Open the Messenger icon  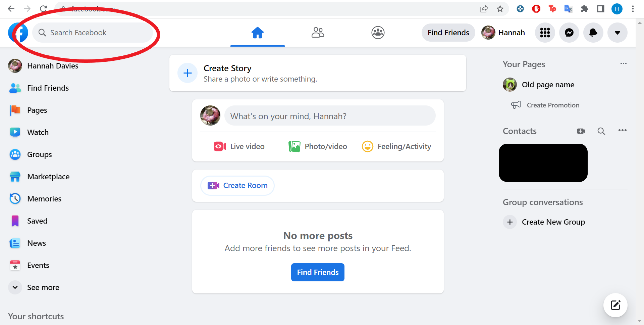pyautogui.click(x=569, y=33)
